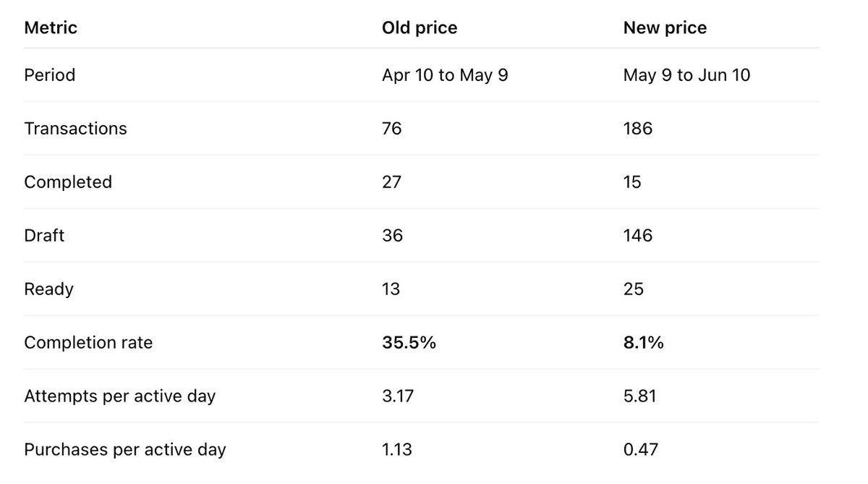Select the Ready row label
This screenshot has width=868, height=484.
click(48, 289)
